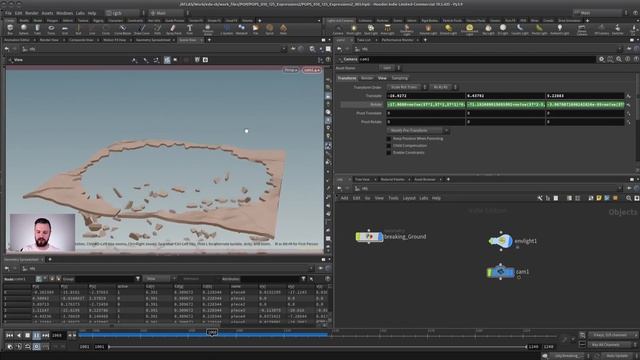Screen dimensions: 640x360
Task: Click the stop playback button
Action: coord(28,336)
